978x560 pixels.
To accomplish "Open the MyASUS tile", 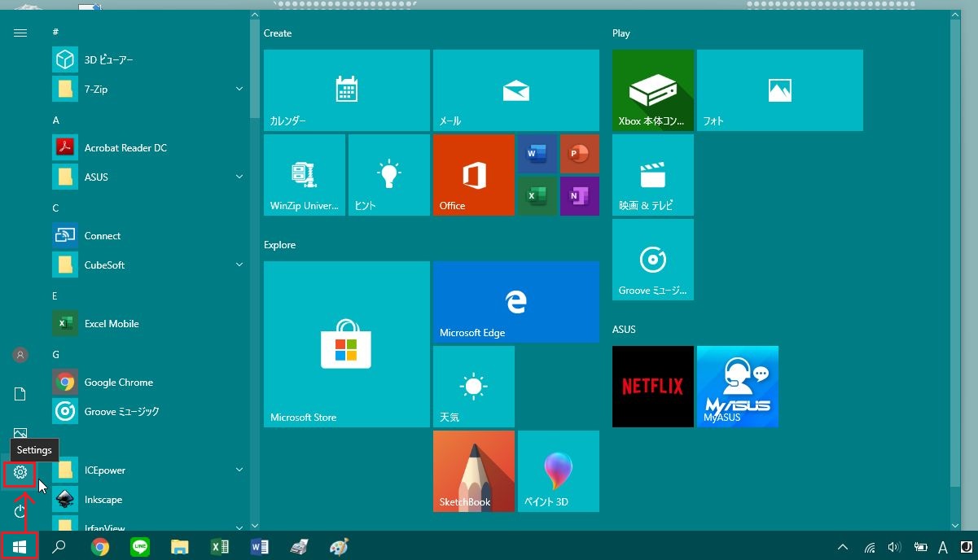I will [x=738, y=387].
